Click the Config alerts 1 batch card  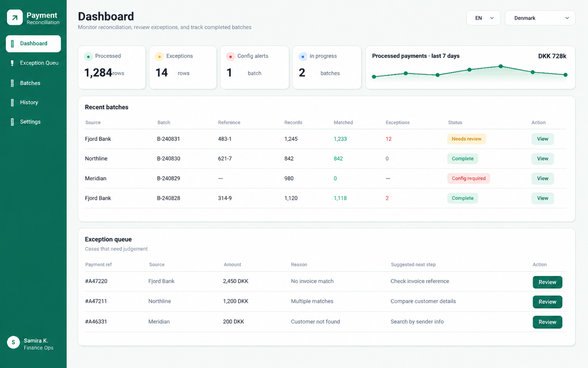point(254,68)
